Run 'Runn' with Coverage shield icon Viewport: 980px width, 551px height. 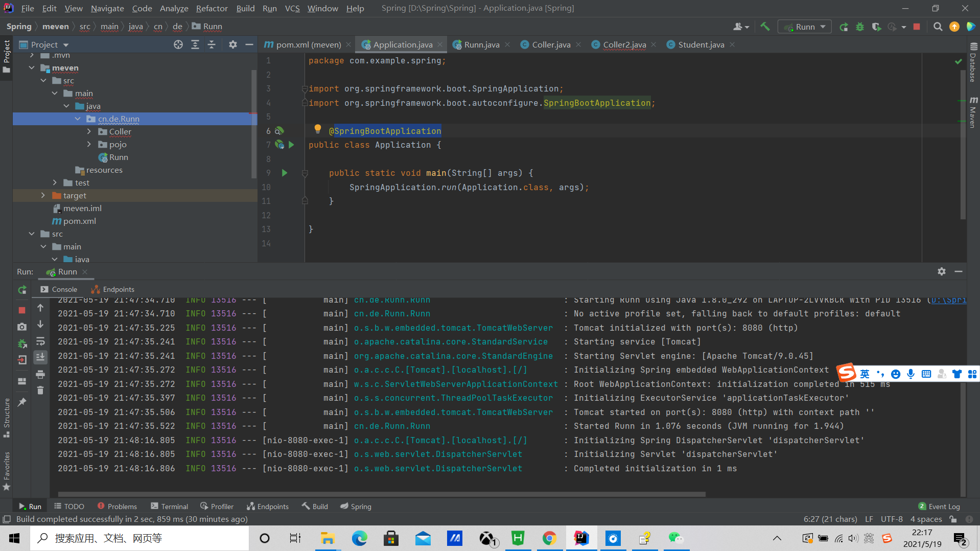pyautogui.click(x=877, y=26)
